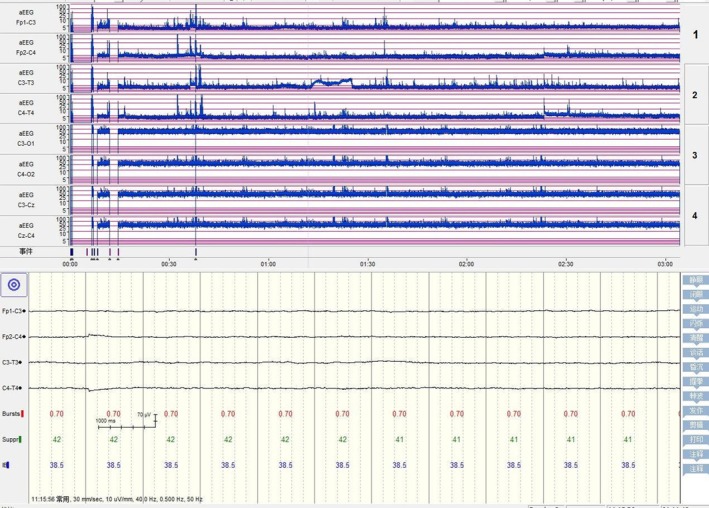Click the 01:00 timeline tick label

pyautogui.click(x=268, y=264)
